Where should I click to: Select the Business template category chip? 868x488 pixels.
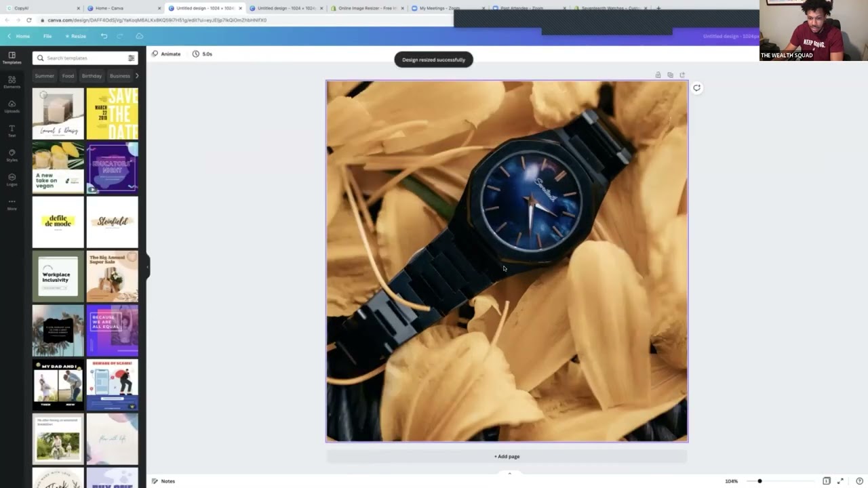(119, 76)
